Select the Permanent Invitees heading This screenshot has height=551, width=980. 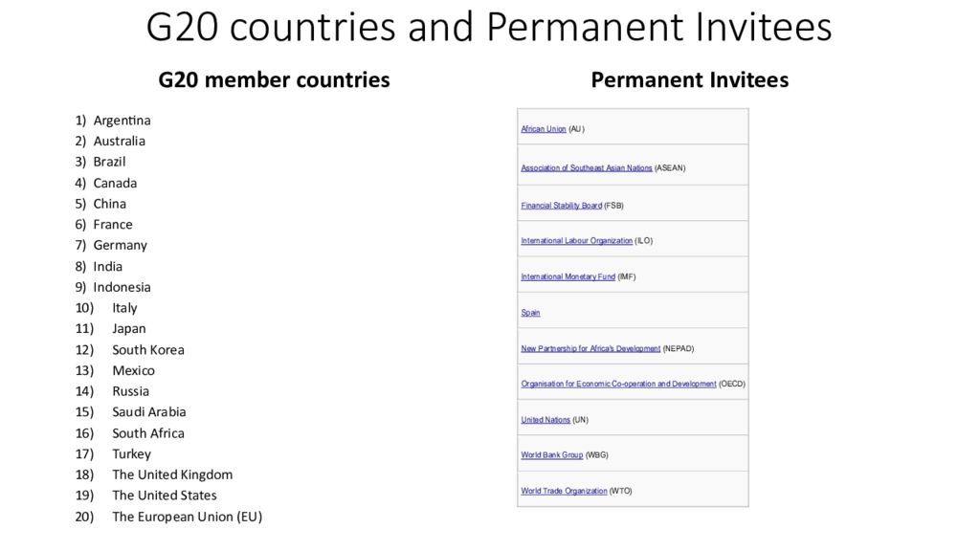point(689,80)
